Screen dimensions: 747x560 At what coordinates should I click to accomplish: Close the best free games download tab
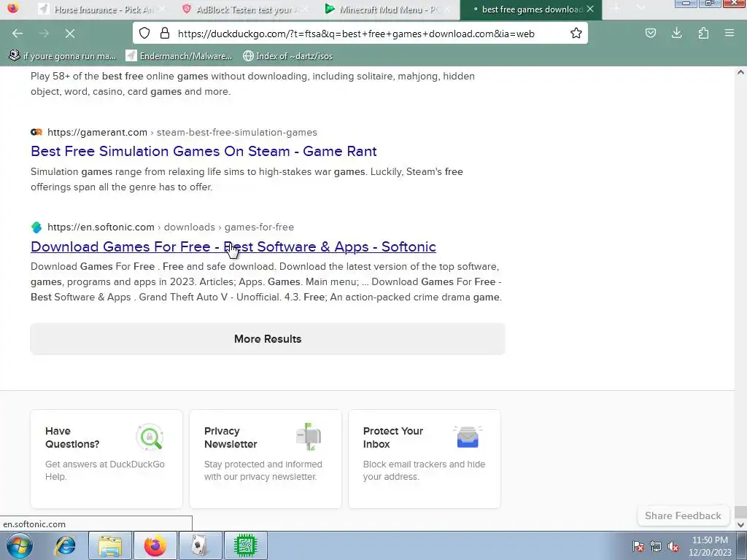click(590, 9)
